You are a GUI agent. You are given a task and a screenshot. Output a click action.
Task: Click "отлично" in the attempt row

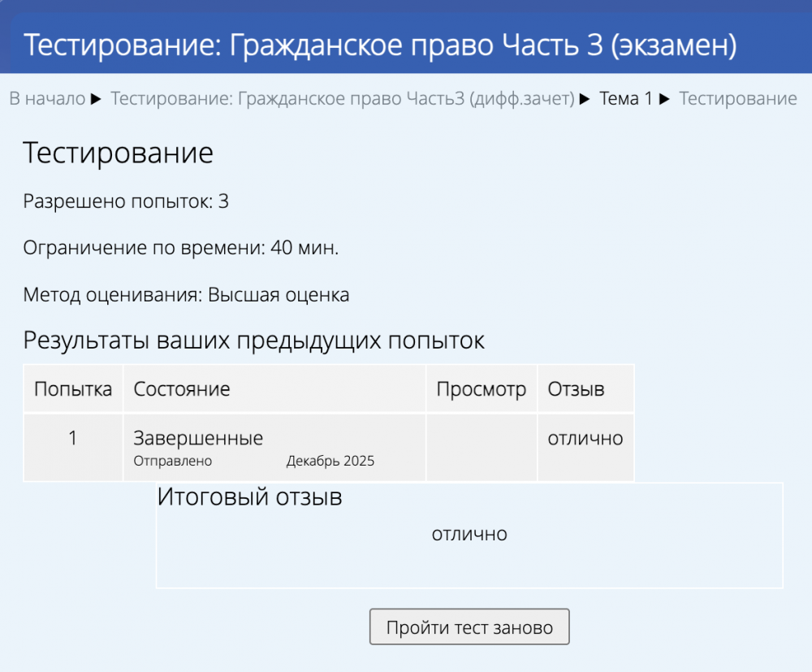[x=585, y=439]
